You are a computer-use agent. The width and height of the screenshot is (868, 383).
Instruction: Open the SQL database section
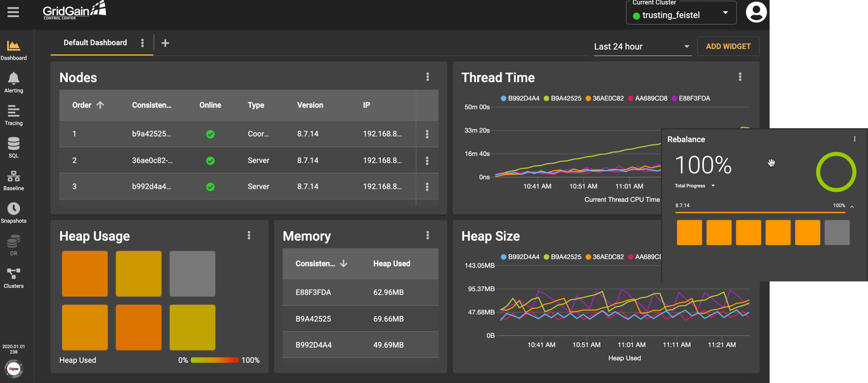(x=14, y=147)
